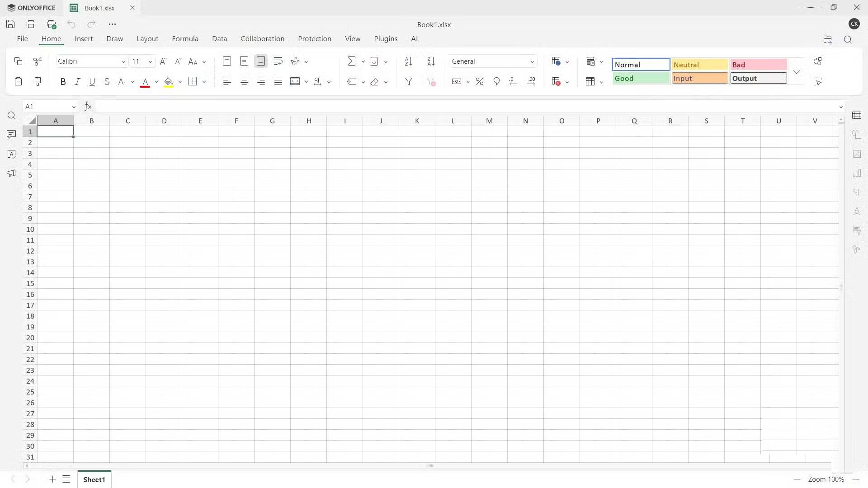Toggle Italic formatting
Screen dimensions: 868x488
pos(77,82)
